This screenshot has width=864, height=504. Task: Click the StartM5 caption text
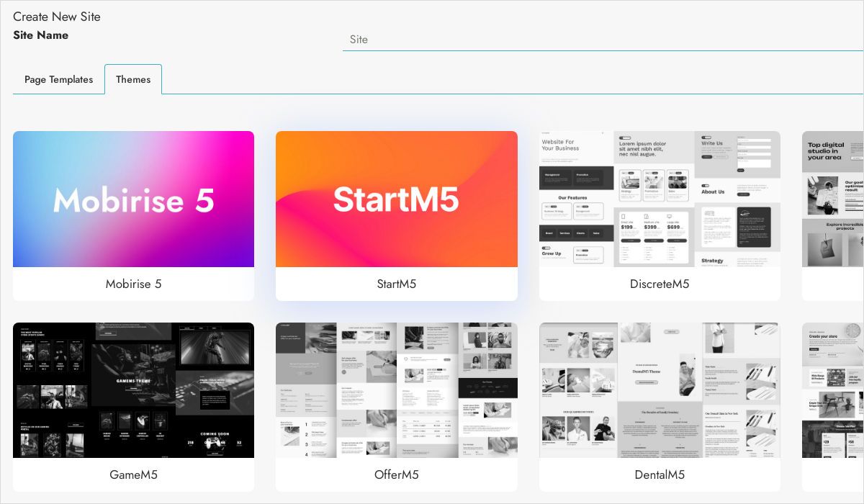point(396,284)
